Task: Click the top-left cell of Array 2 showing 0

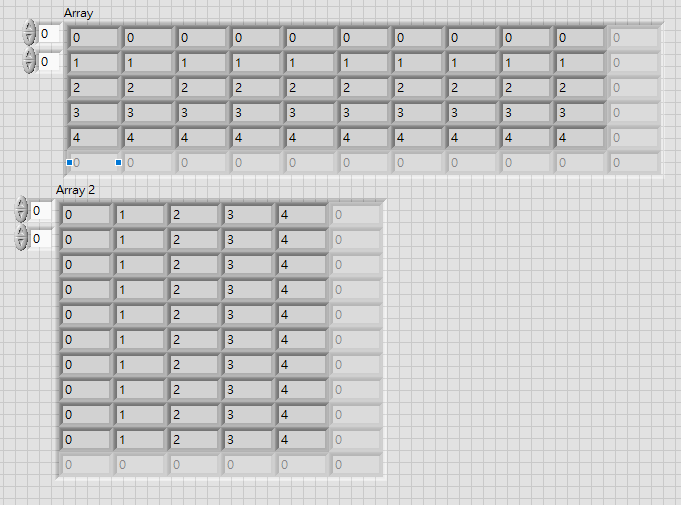Action: (x=86, y=215)
